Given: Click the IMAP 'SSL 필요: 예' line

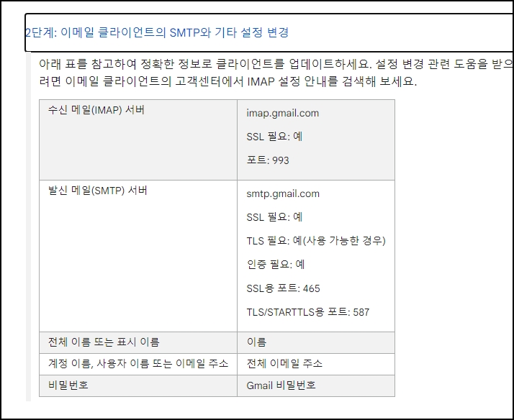Looking at the screenshot, I should (x=274, y=137).
